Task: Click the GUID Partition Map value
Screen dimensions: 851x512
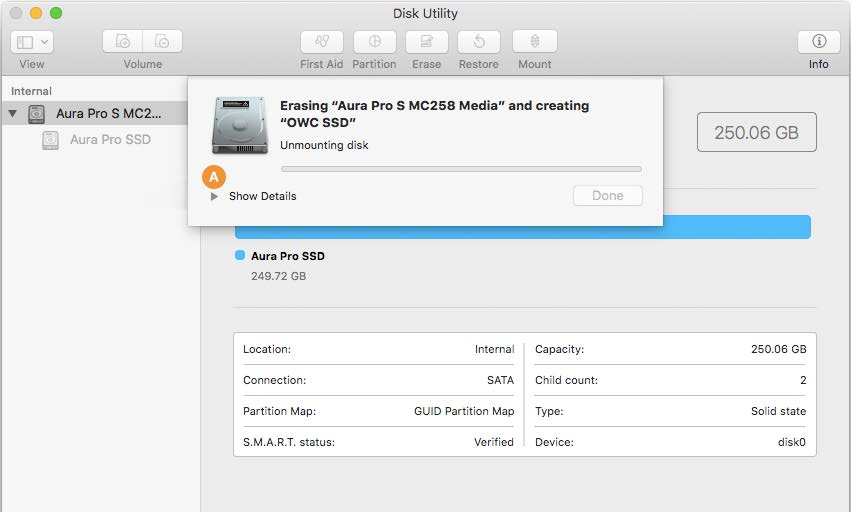Action: 464,411
